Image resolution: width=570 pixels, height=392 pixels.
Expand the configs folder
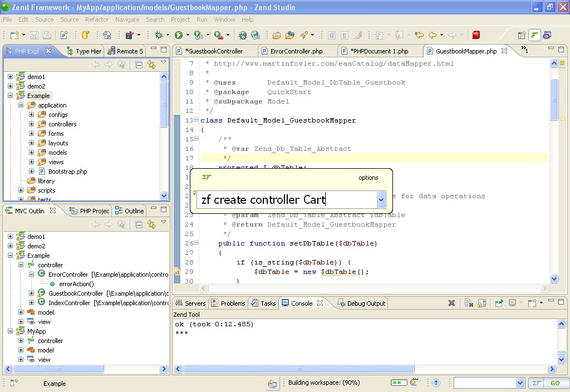click(32, 115)
